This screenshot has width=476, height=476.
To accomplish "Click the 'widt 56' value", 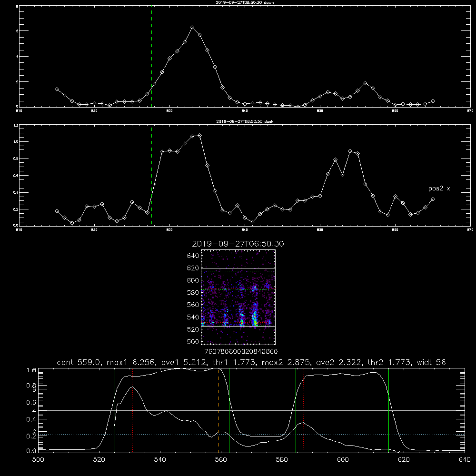I will [x=431, y=362].
